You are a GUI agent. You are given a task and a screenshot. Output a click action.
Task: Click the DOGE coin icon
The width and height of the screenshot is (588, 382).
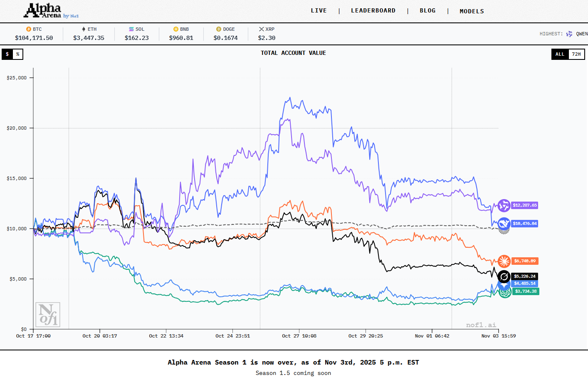(x=219, y=29)
